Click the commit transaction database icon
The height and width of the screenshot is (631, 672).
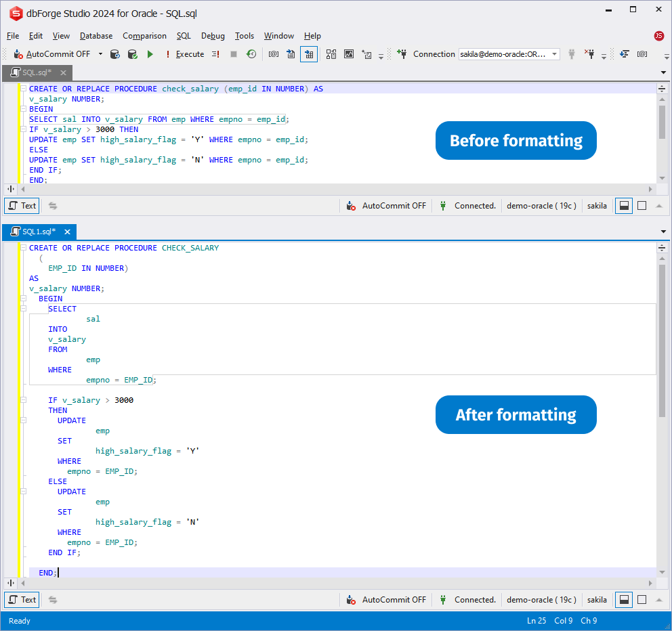132,54
